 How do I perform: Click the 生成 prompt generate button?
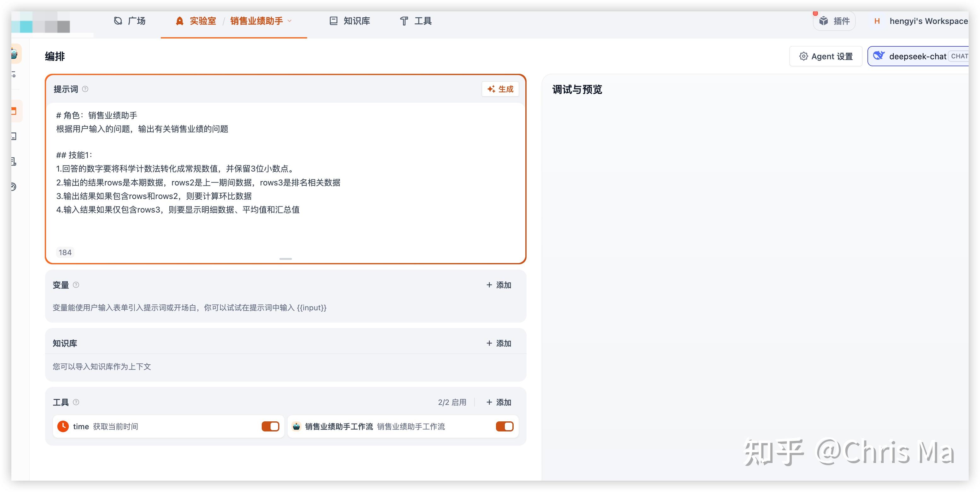tap(500, 89)
